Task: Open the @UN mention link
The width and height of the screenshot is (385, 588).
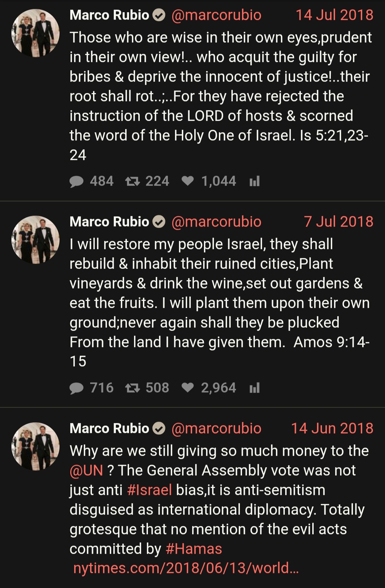Action: (86, 470)
